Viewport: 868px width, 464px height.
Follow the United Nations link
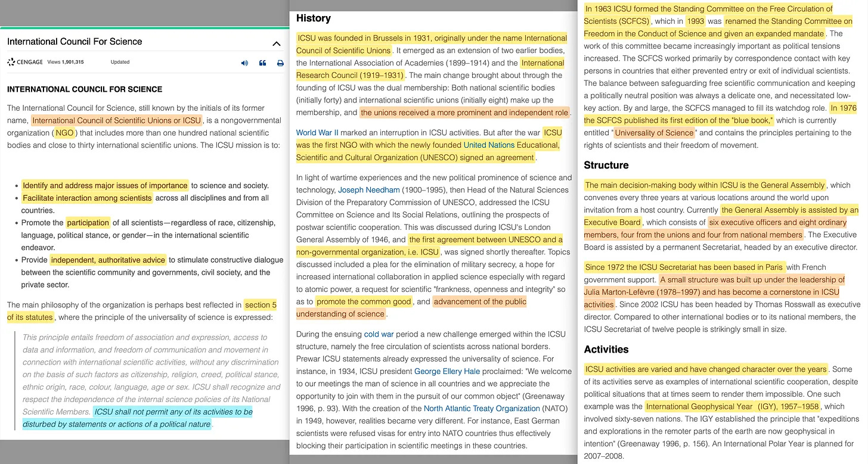(x=489, y=145)
